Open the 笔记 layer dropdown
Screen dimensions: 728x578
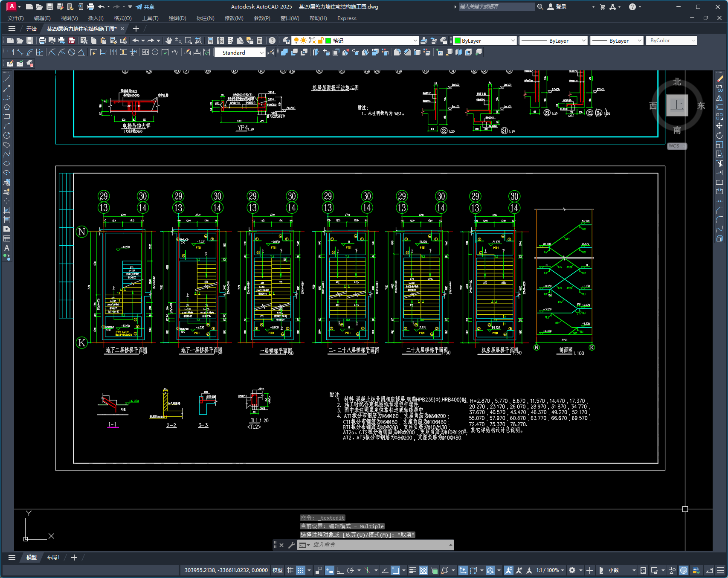(x=415, y=41)
